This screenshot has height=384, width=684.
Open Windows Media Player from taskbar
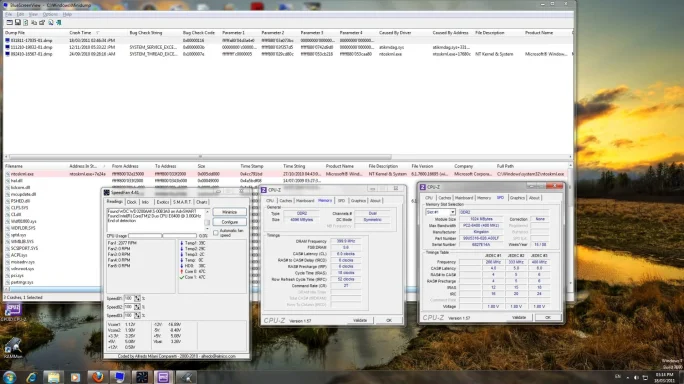pyautogui.click(x=75, y=377)
